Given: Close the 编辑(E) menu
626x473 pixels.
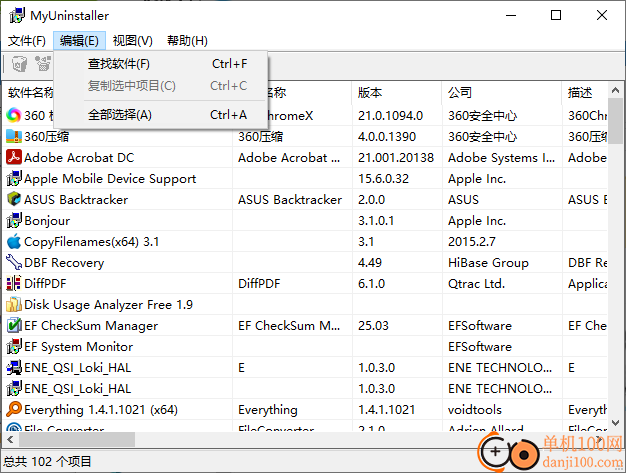Looking at the screenshot, I should (x=79, y=41).
